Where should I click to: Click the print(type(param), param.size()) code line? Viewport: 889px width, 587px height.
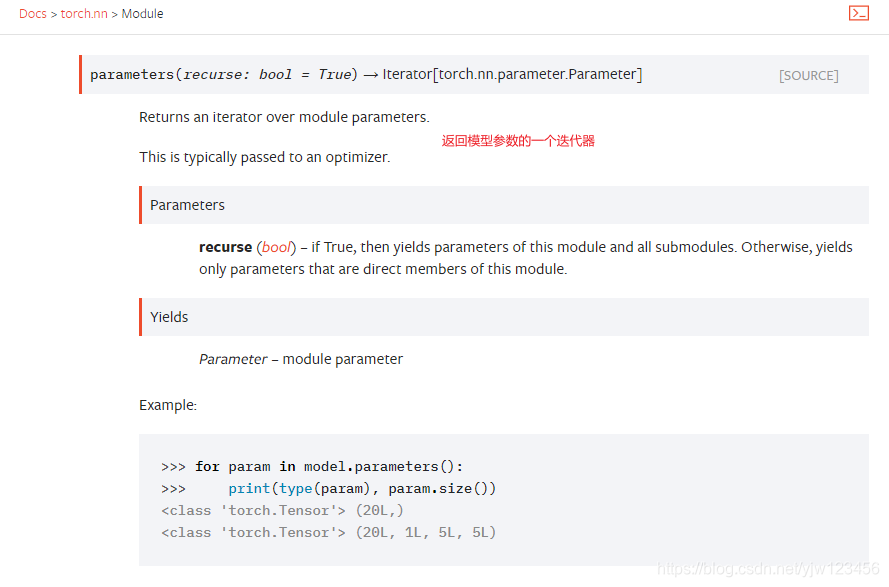click(329, 488)
